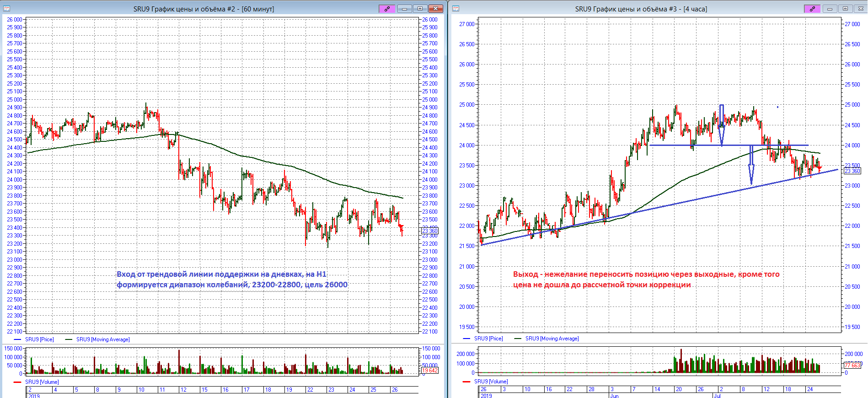This screenshot has height=398, width=868.
Task: Maximize the 4-hour chart window
Action: click(845, 9)
